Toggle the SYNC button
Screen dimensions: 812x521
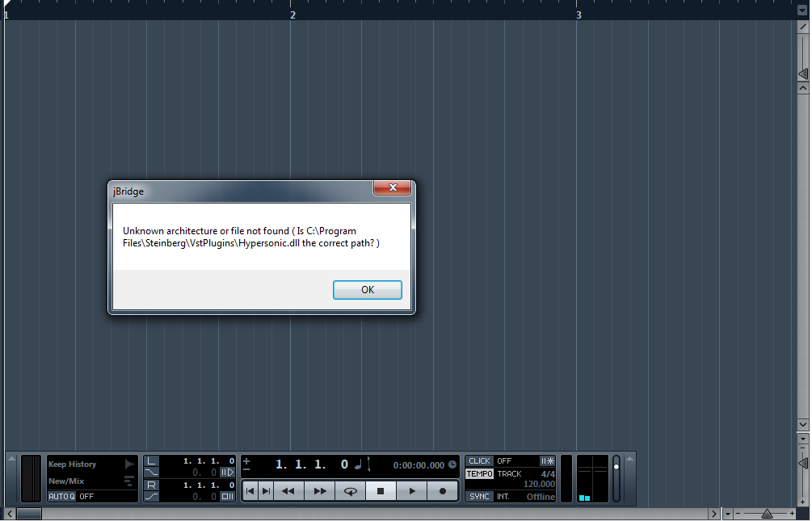479,496
